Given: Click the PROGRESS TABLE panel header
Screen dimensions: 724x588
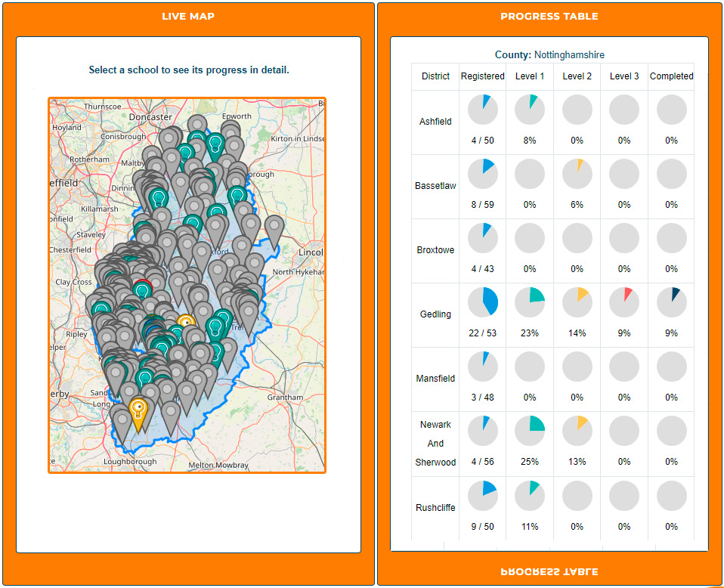Looking at the screenshot, I should pos(549,16).
